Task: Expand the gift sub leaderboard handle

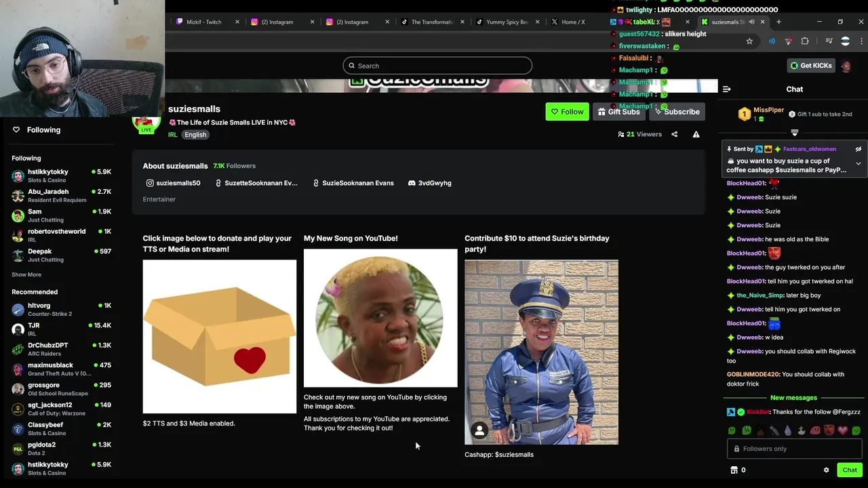Action: [795, 133]
